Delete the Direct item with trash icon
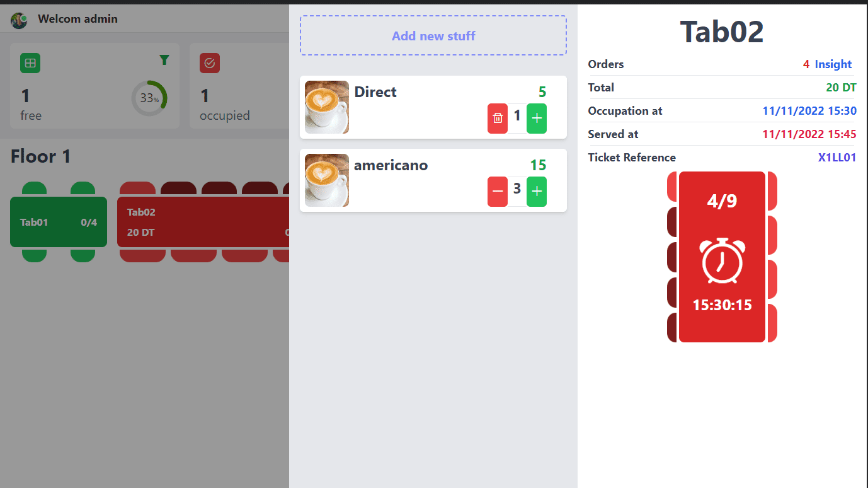Image resolution: width=868 pixels, height=488 pixels. pyautogui.click(x=498, y=119)
